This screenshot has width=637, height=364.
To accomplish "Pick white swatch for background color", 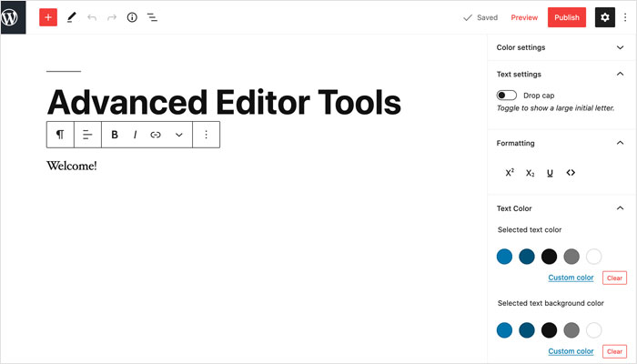I will click(x=593, y=329).
